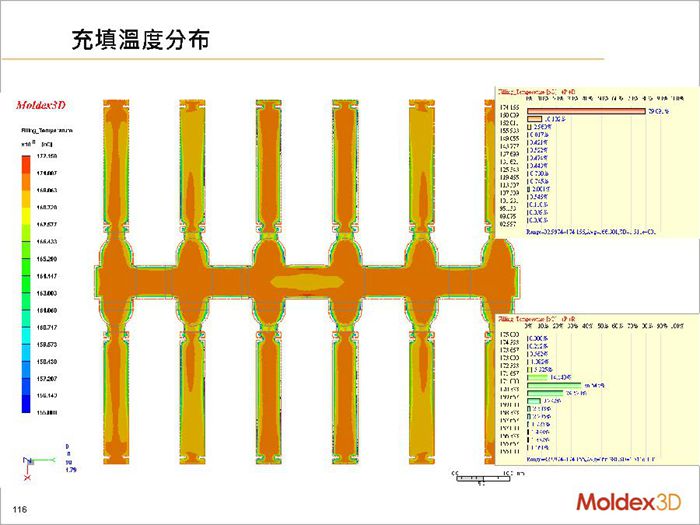Click the Range summary line in lower histogram
Viewport: 700px width, 525px height.
[591, 459]
